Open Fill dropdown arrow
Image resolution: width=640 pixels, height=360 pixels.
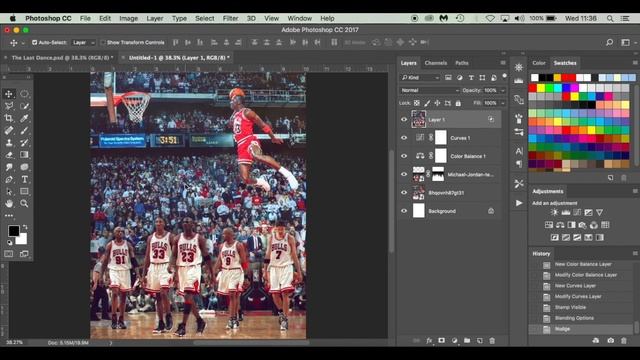503,103
